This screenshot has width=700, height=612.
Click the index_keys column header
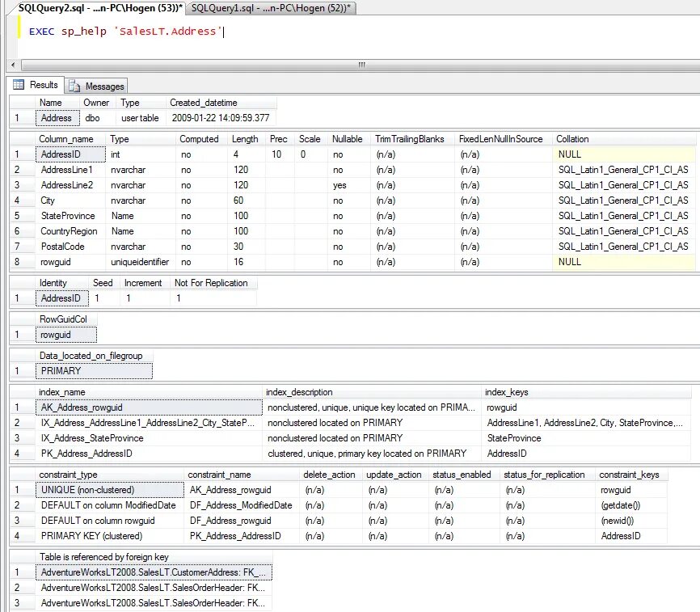(x=586, y=392)
